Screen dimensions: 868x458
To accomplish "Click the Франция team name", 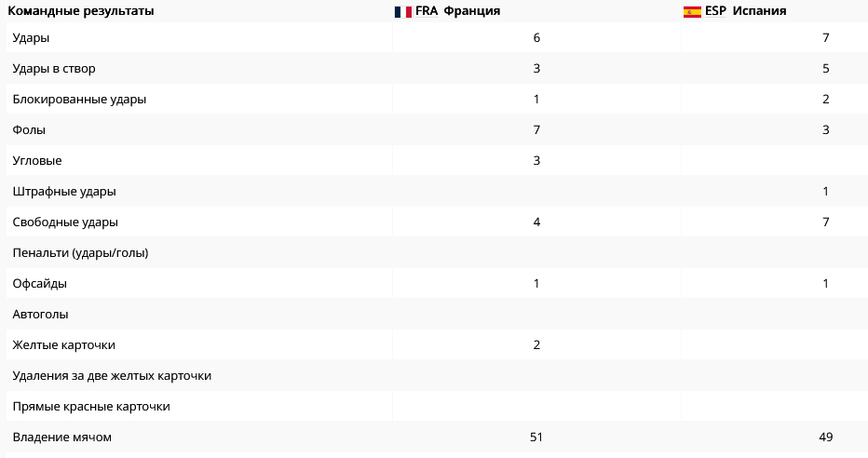I will (x=471, y=11).
